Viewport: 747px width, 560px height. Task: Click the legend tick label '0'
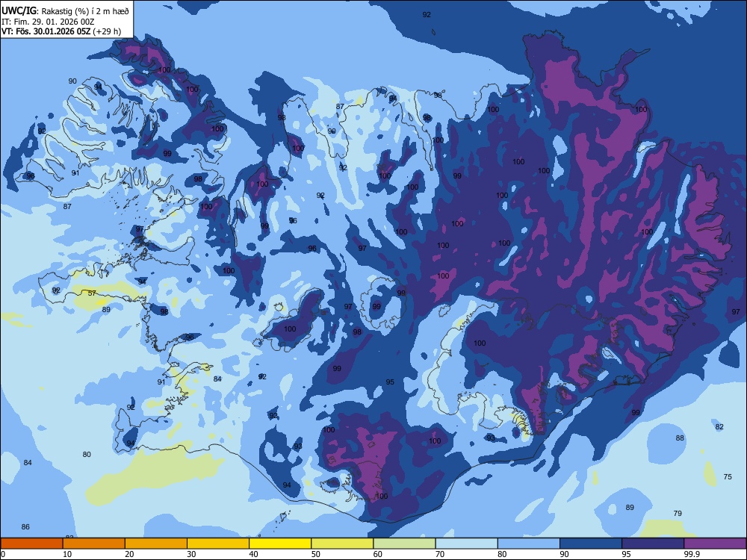click(3, 554)
